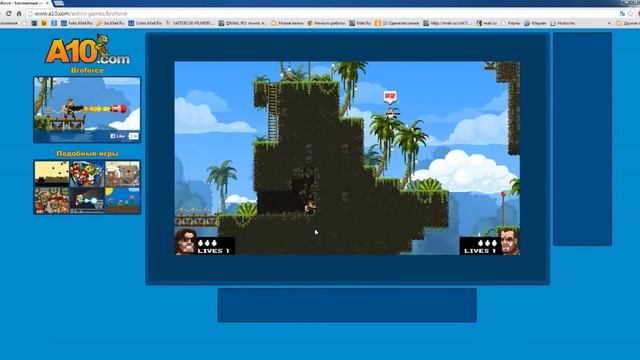Open the Mail.Ru bookmark
The height and width of the screenshot is (360, 640).
(x=360, y=23)
